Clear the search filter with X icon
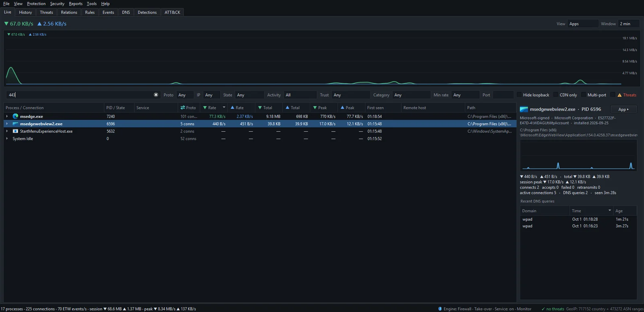The width and height of the screenshot is (644, 312). pyautogui.click(x=156, y=95)
